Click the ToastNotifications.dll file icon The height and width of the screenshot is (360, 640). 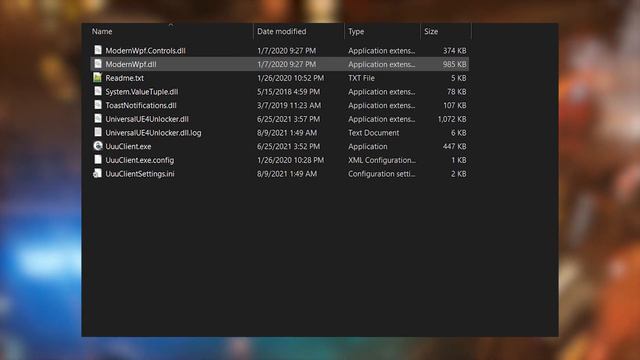click(x=98, y=105)
